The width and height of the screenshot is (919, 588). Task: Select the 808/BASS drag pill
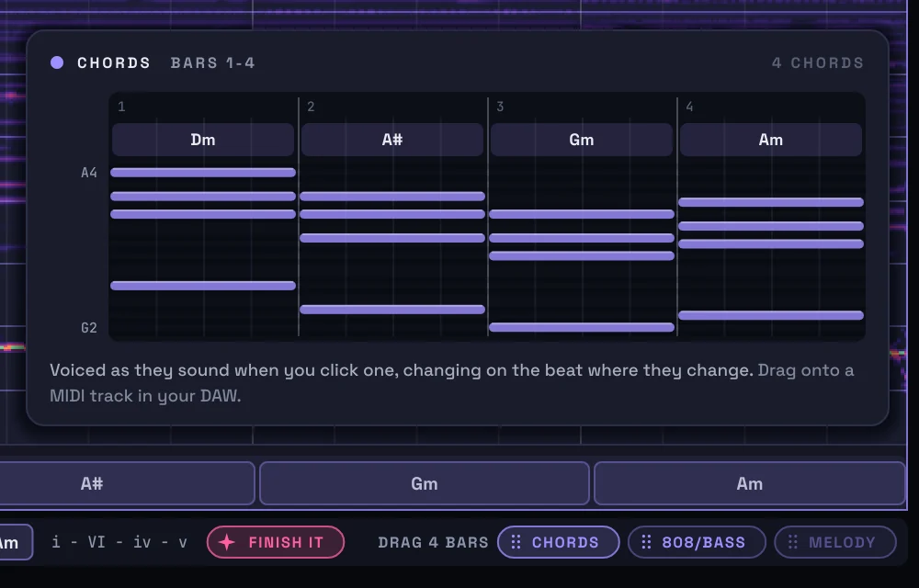pyautogui.click(x=697, y=542)
